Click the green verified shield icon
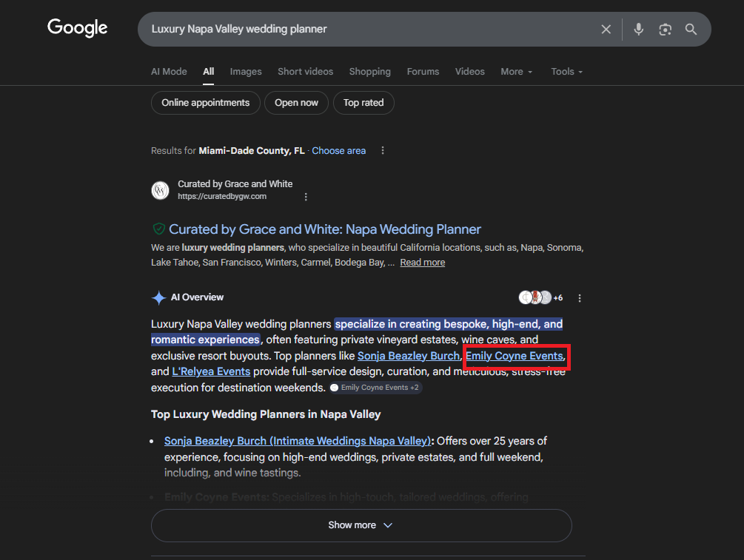This screenshot has height=560, width=744. [158, 229]
